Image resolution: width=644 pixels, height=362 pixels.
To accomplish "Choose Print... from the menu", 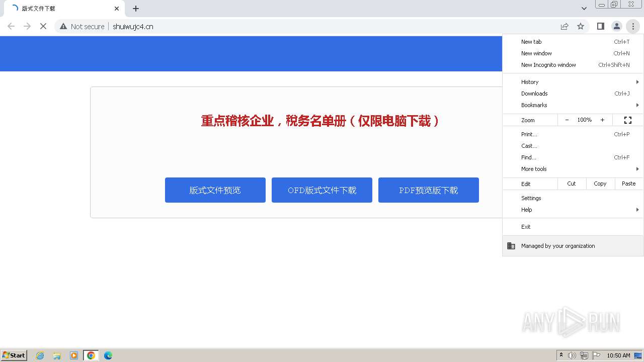I will 573,134.
